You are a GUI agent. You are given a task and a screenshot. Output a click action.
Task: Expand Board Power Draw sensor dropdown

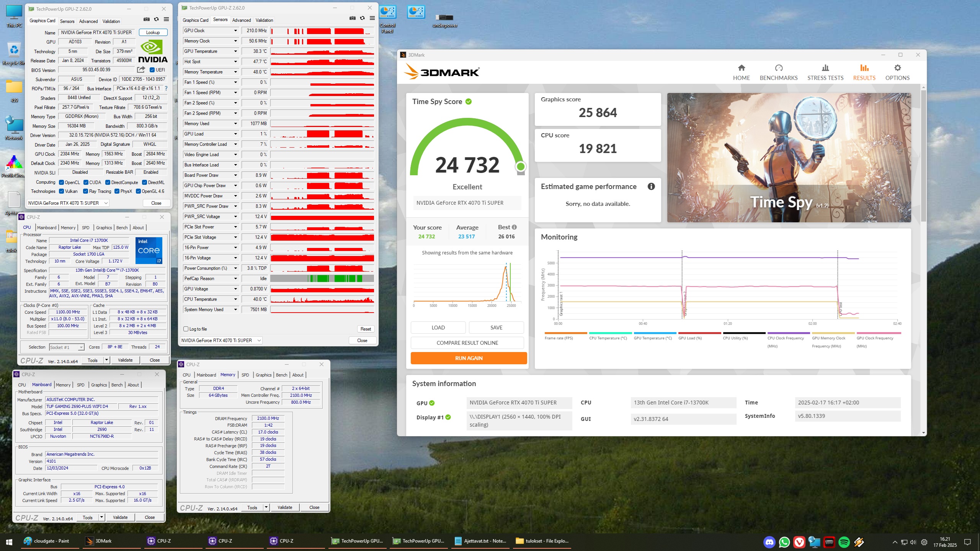click(x=235, y=175)
